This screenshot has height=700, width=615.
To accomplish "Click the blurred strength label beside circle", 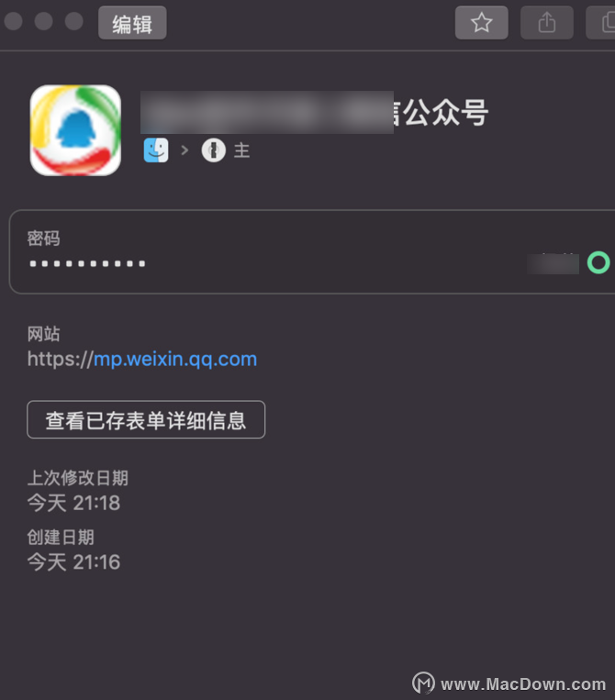I will [553, 263].
